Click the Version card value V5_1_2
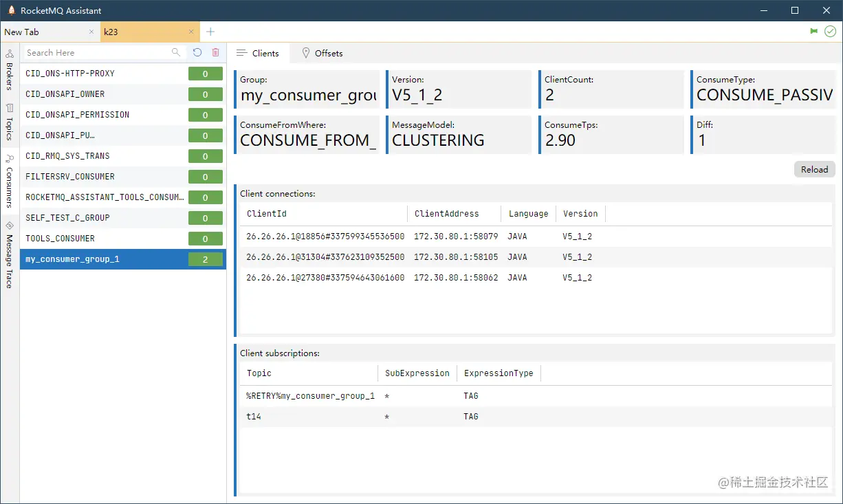Screen dimensions: 843x504 [x=417, y=96]
